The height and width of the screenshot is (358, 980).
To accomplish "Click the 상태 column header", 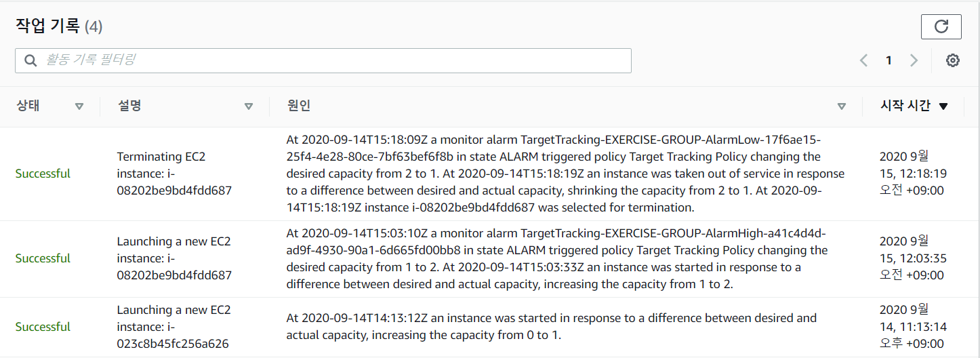I will point(28,106).
